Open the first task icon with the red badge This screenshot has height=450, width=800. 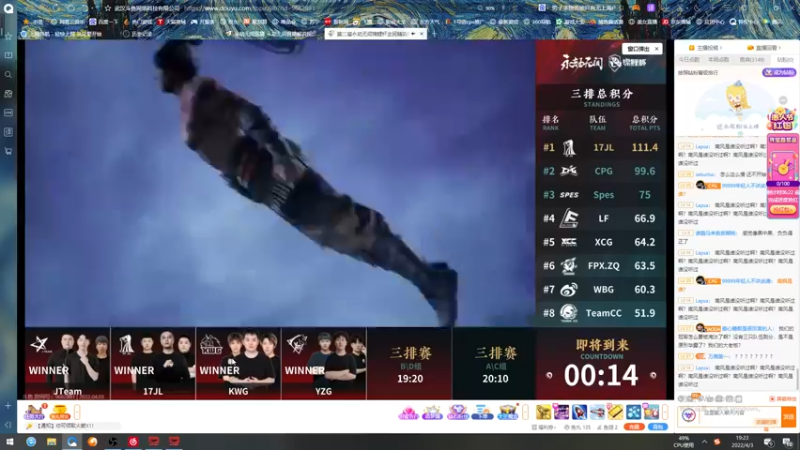click(35, 412)
